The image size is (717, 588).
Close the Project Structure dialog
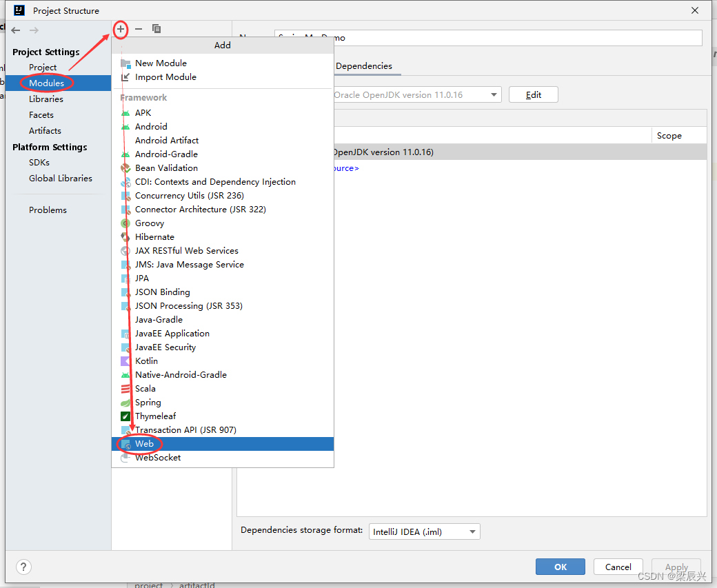coord(695,10)
